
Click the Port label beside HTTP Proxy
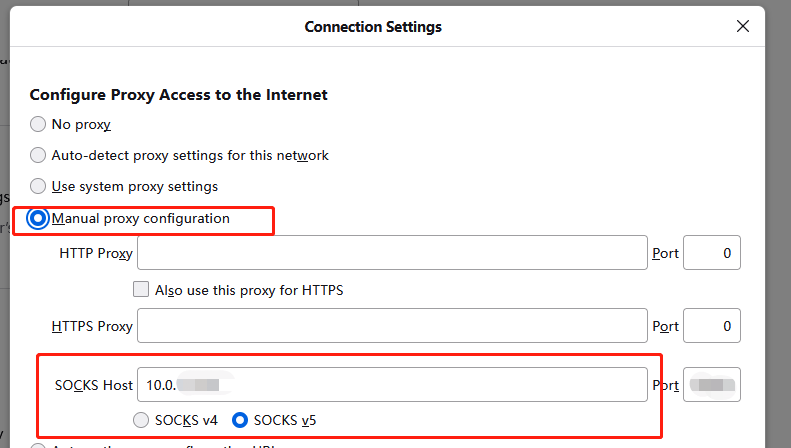665,254
